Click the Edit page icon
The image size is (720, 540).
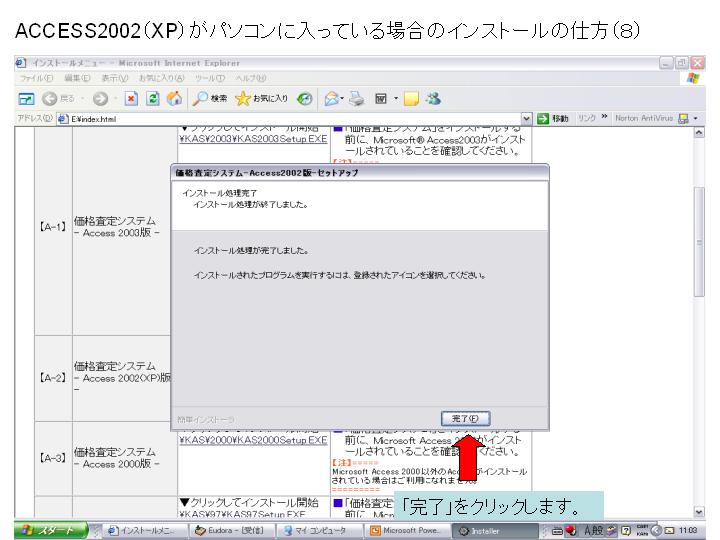[381, 99]
